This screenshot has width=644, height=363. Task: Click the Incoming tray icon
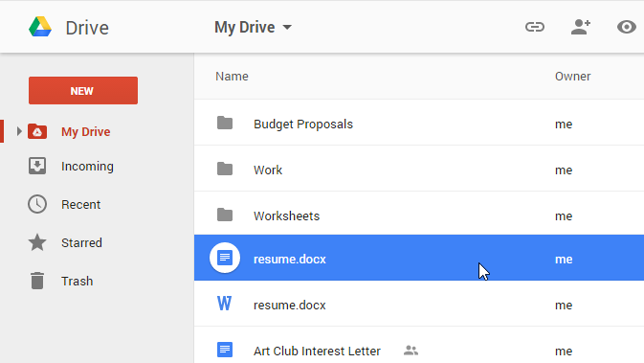[x=37, y=166]
